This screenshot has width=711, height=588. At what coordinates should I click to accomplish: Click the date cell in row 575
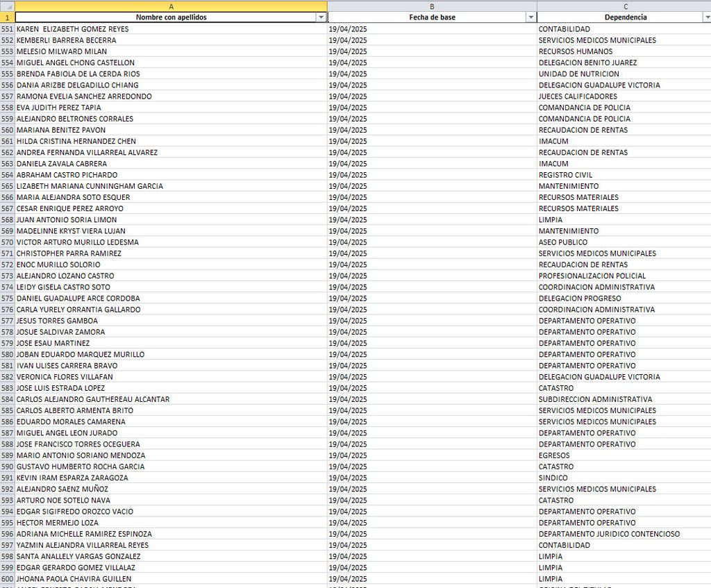(x=432, y=299)
